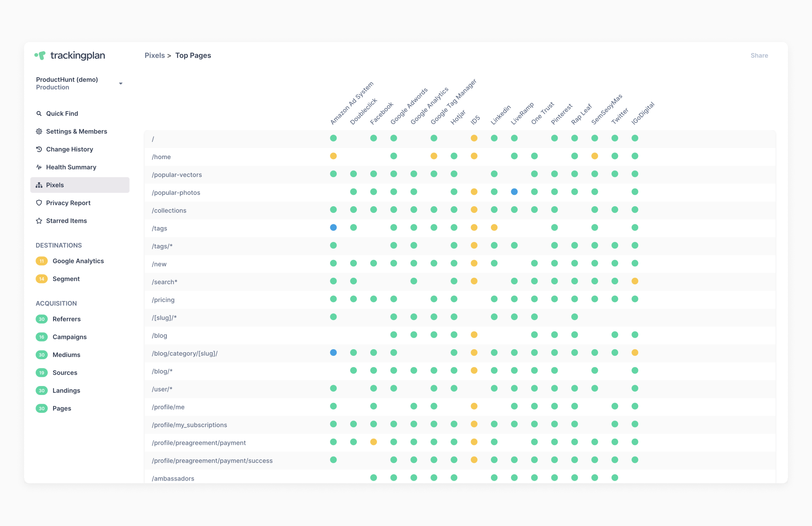This screenshot has height=526, width=812.
Task: Select the Pixels menu item
Action: click(80, 185)
